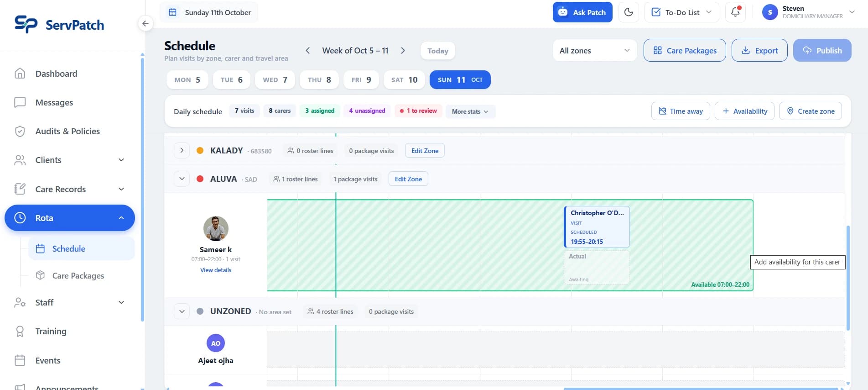Expand the Clients sidebar section
This screenshot has width=868, height=390.
click(70, 160)
